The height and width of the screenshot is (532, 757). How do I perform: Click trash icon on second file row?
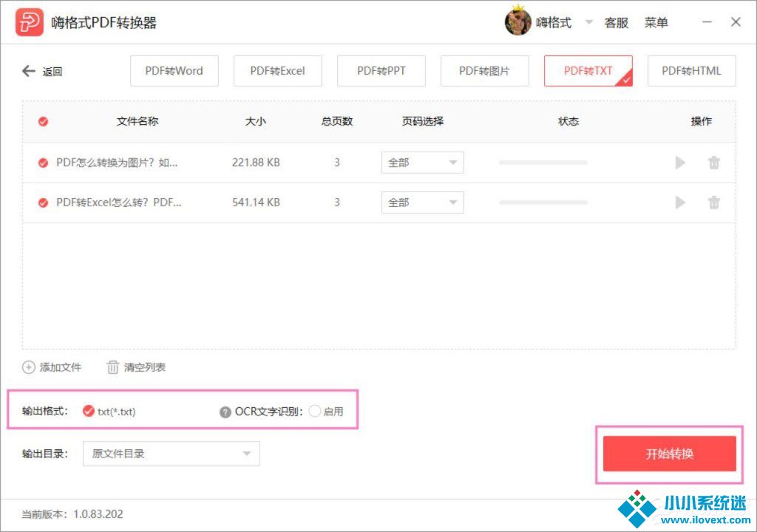[713, 202]
